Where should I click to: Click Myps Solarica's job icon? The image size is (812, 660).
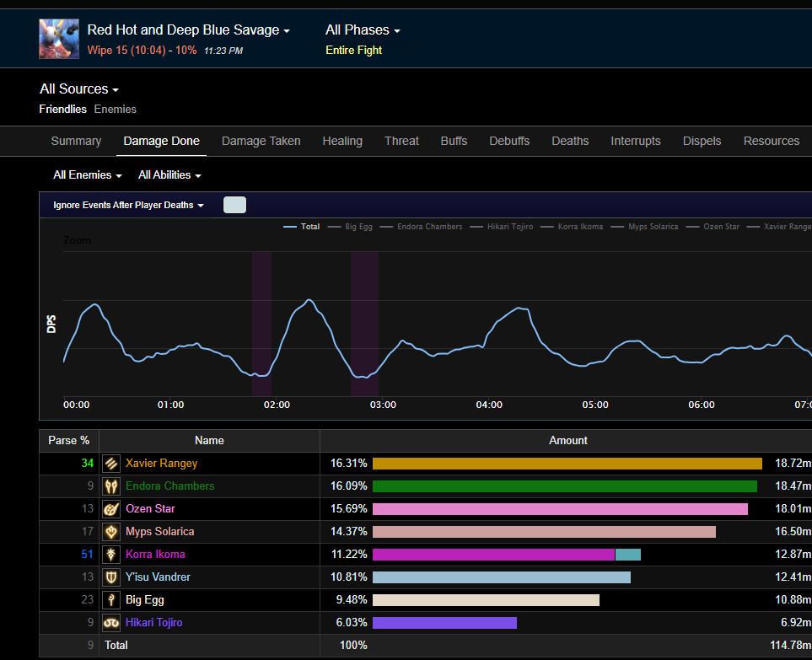coord(111,532)
